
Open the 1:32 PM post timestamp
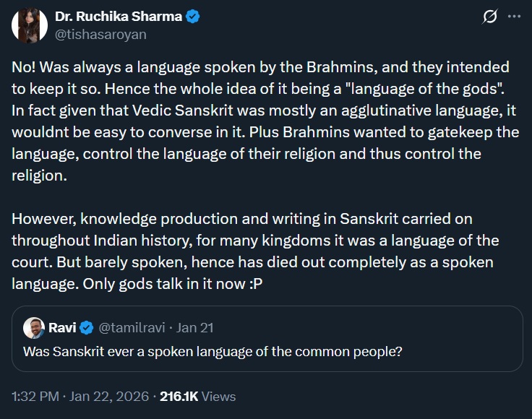pyautogui.click(x=35, y=397)
